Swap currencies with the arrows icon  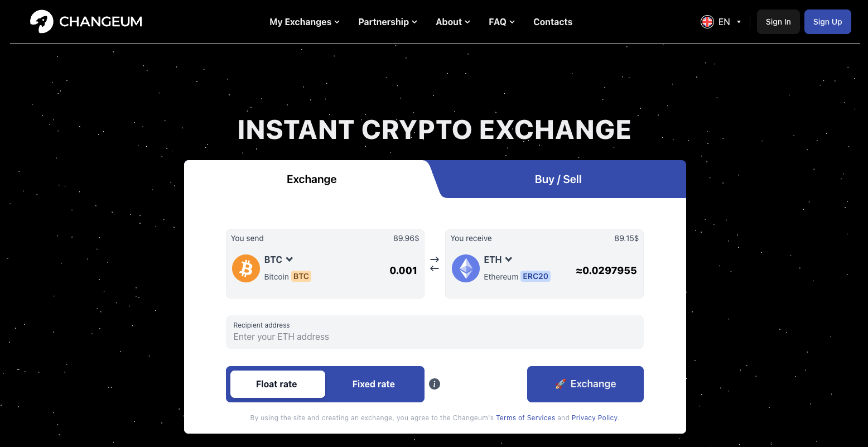tap(435, 264)
